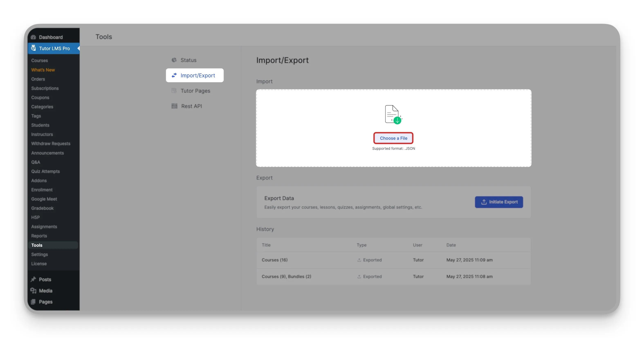This screenshot has height=338, width=644.
Task: Open License page
Action: [x=39, y=264]
